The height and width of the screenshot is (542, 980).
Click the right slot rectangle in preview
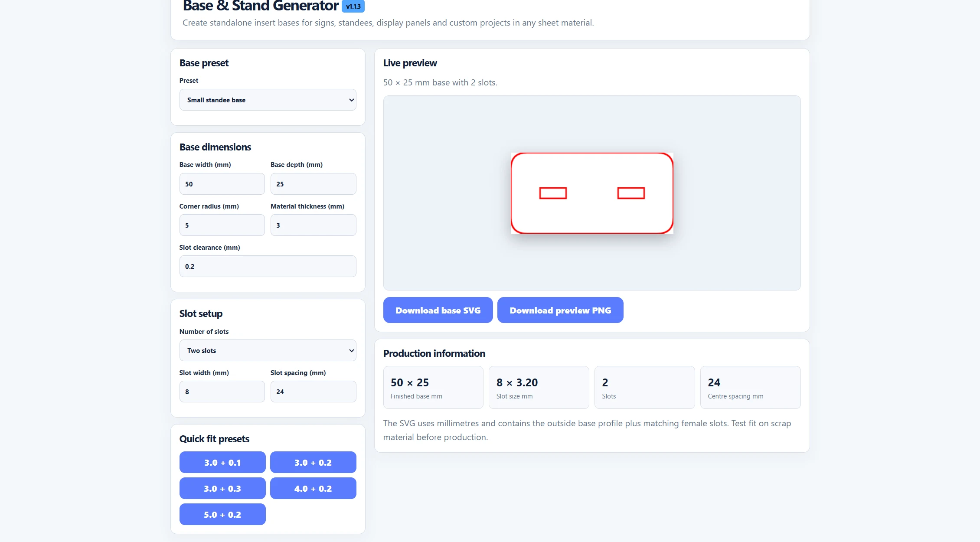(x=631, y=193)
